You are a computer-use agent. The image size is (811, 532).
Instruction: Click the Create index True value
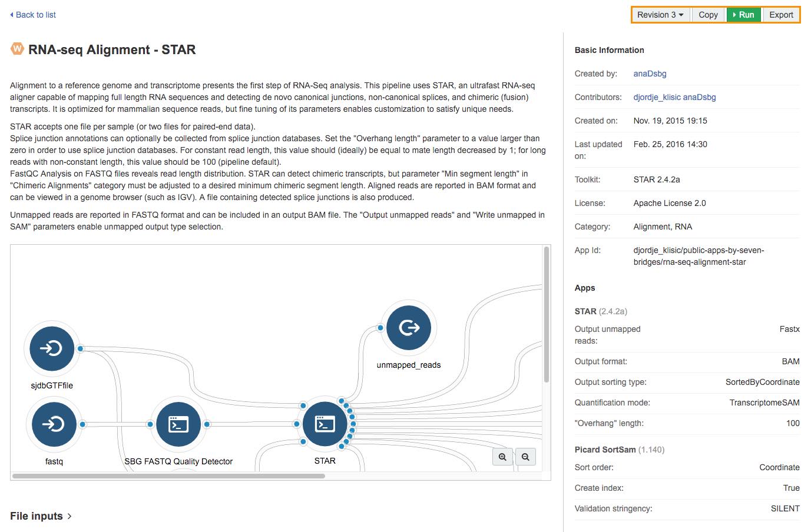click(792, 488)
